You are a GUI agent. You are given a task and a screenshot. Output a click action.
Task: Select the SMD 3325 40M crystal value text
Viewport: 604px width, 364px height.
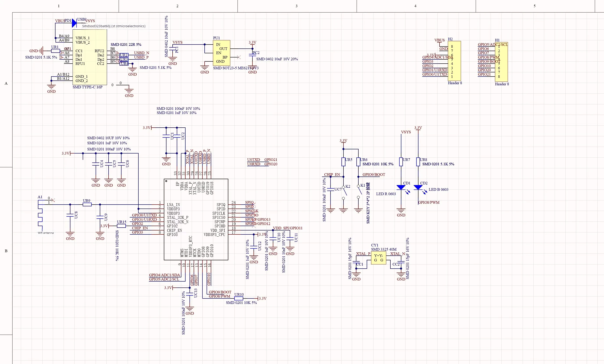pos(384,250)
